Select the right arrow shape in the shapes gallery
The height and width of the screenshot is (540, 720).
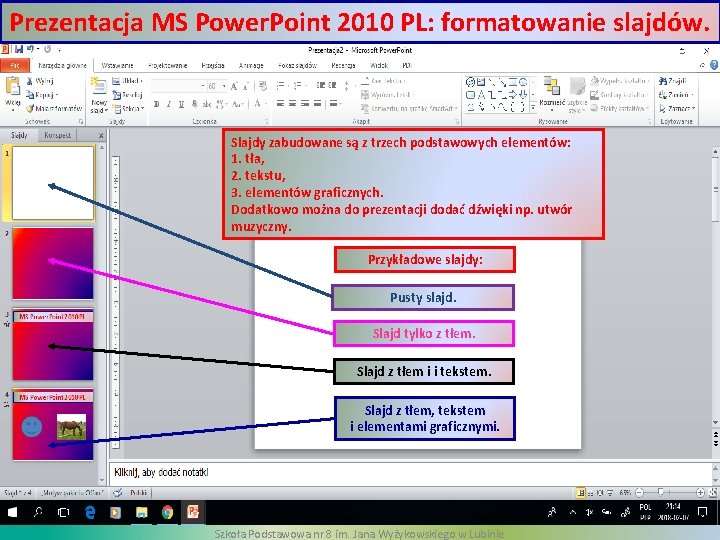[x=513, y=95]
